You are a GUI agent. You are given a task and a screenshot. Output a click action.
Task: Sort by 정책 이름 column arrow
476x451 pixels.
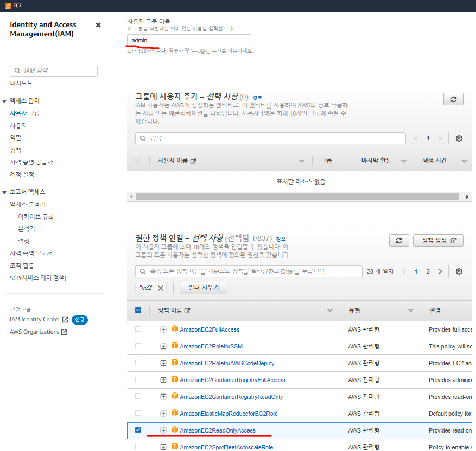[x=330, y=310]
